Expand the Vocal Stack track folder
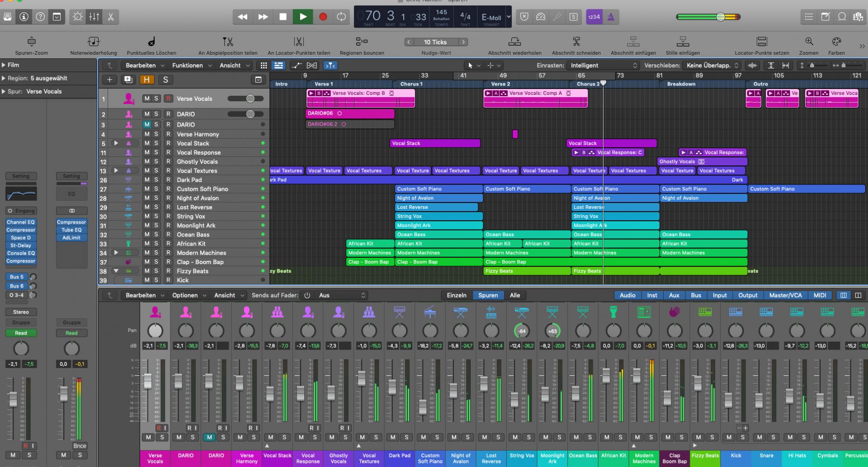868x467 pixels. (116, 143)
